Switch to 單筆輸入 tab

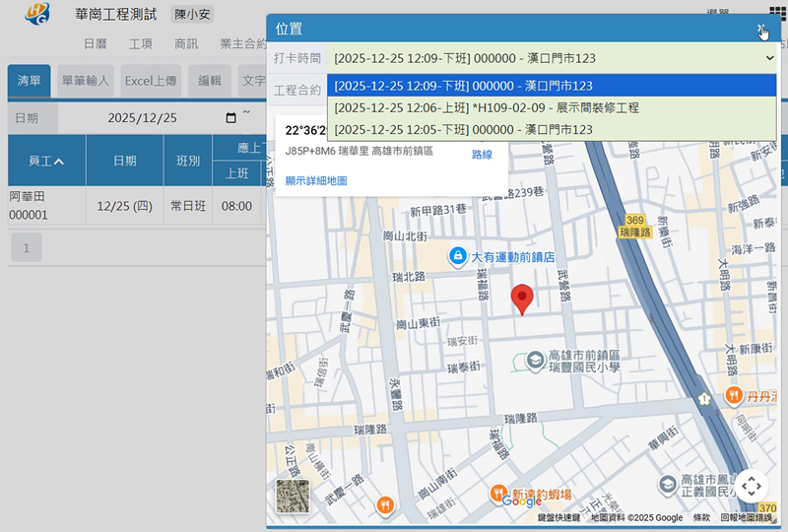pyautogui.click(x=86, y=81)
